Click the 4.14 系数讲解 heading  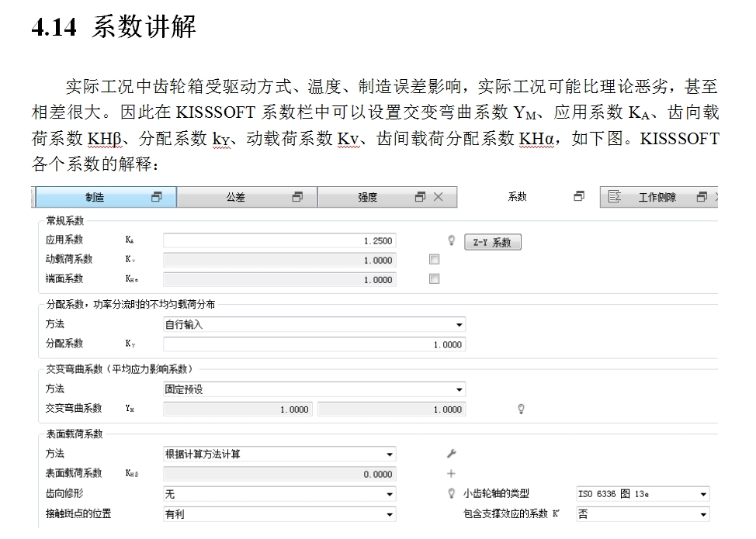click(x=114, y=26)
